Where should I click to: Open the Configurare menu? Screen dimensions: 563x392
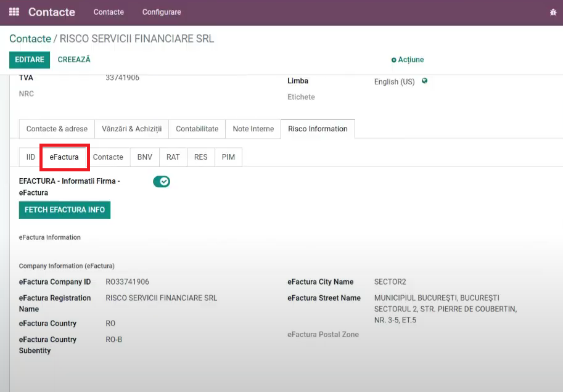tap(162, 12)
